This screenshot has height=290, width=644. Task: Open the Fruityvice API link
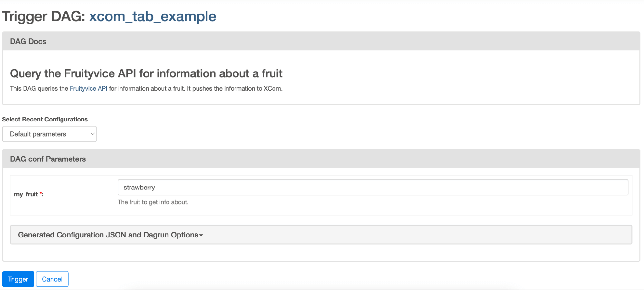click(x=88, y=89)
